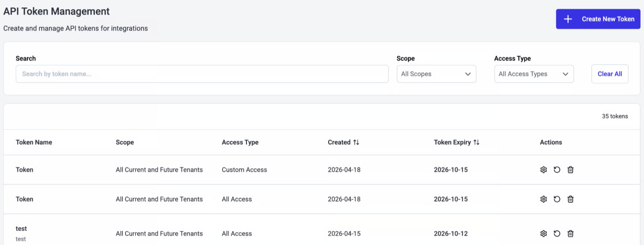Sort tokens using the Created sort arrows
Screen dimensions: 644x245
[356, 142]
